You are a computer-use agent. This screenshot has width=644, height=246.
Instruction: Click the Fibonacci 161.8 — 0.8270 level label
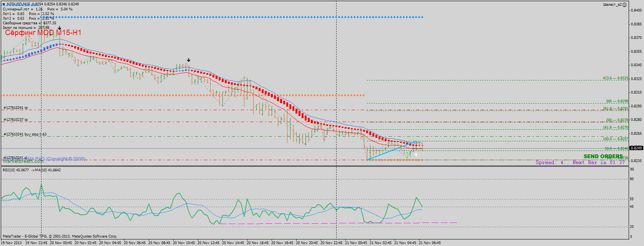tap(616, 127)
